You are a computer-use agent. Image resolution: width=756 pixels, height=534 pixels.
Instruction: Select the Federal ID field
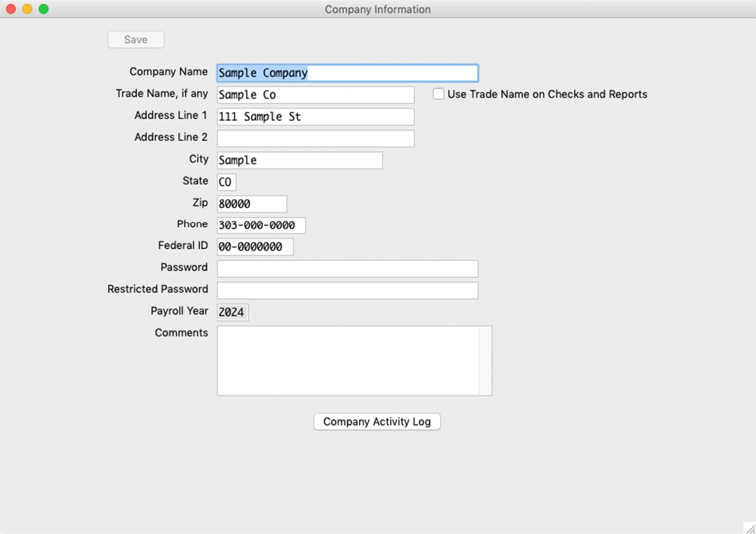pyautogui.click(x=255, y=246)
